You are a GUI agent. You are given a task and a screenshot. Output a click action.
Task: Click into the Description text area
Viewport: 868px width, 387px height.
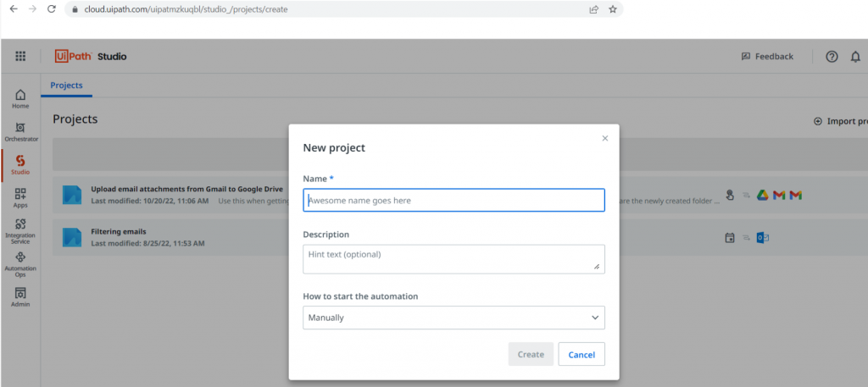[x=453, y=258]
